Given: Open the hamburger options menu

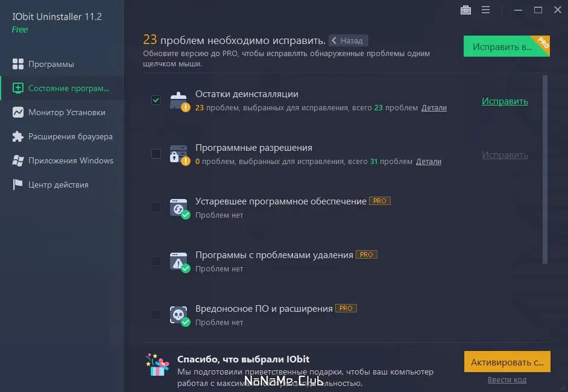Looking at the screenshot, I should click(485, 10).
